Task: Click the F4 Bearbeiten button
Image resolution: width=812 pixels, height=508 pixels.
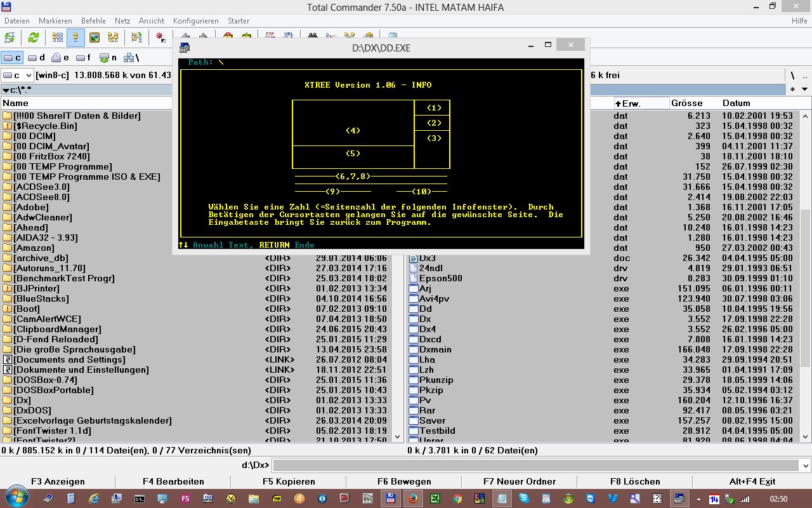Action: coord(173,481)
